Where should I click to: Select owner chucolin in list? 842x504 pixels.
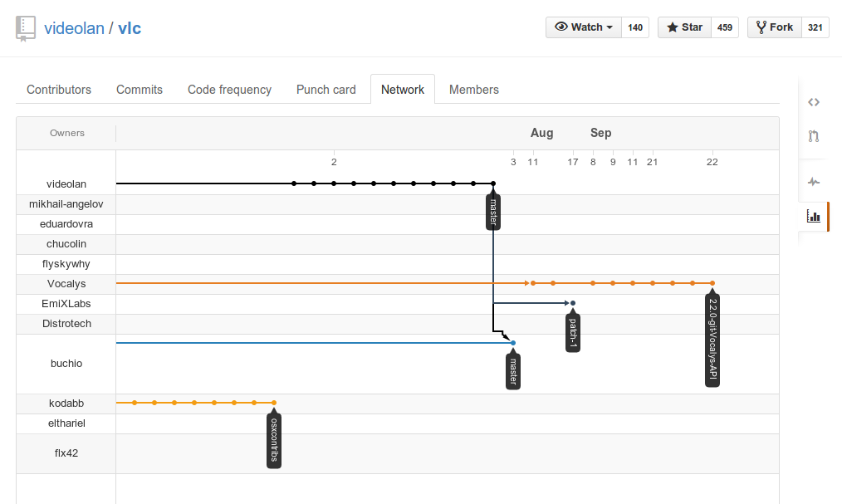click(x=66, y=243)
